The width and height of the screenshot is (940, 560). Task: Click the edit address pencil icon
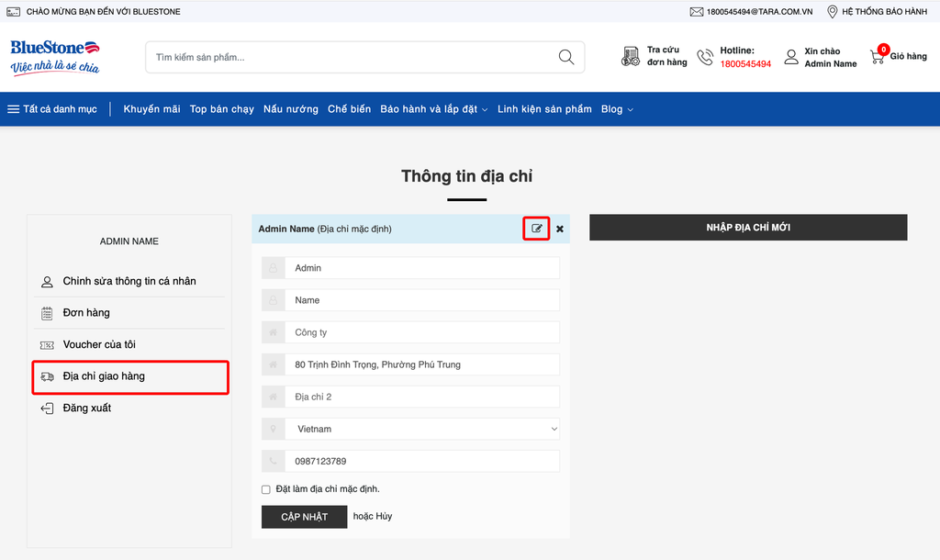pos(537,229)
